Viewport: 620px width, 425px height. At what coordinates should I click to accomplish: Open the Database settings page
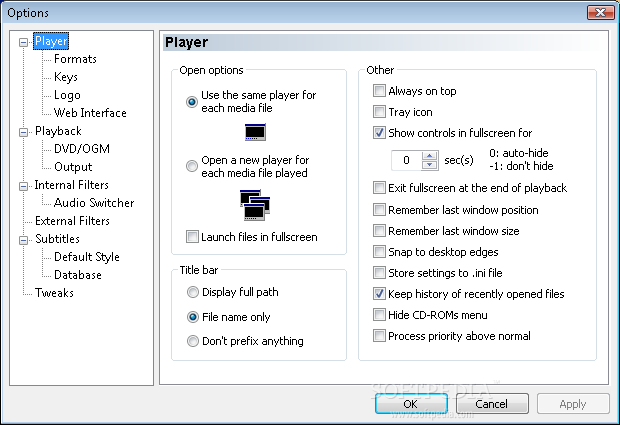[x=78, y=275]
